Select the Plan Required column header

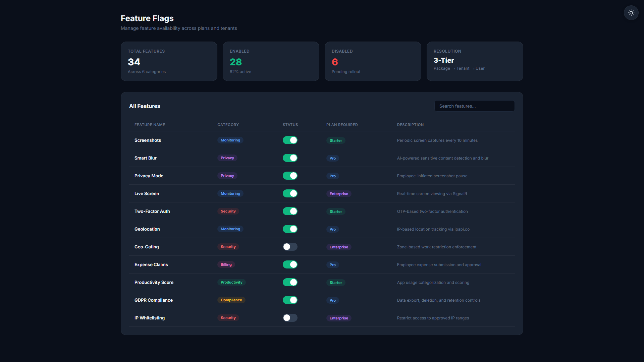coord(342,125)
